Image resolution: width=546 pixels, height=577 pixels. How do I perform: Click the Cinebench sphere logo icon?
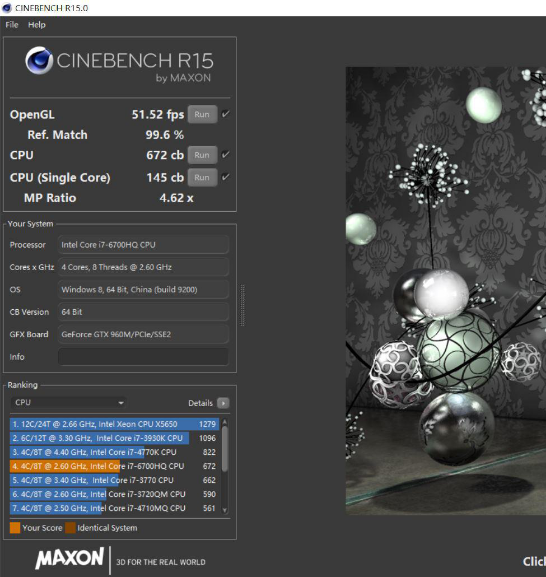[x=39, y=60]
